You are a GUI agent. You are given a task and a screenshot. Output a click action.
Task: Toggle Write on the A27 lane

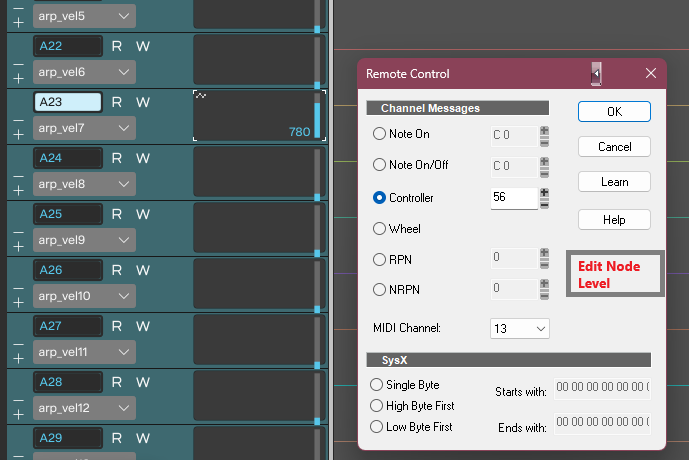pyautogui.click(x=143, y=326)
